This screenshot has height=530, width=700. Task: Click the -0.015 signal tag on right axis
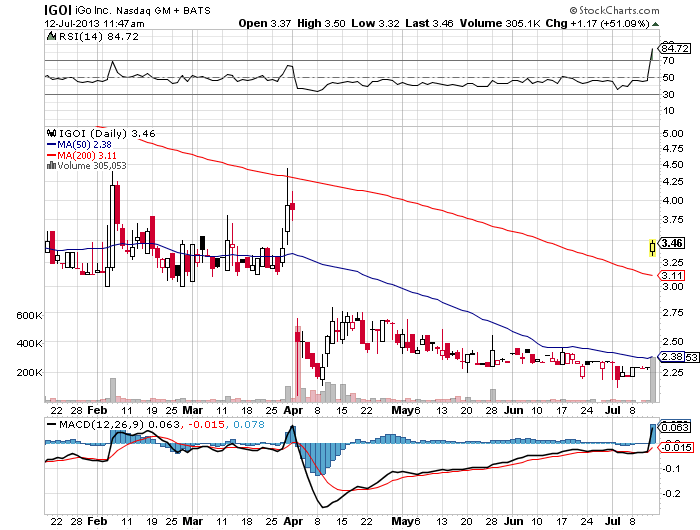coord(676,447)
